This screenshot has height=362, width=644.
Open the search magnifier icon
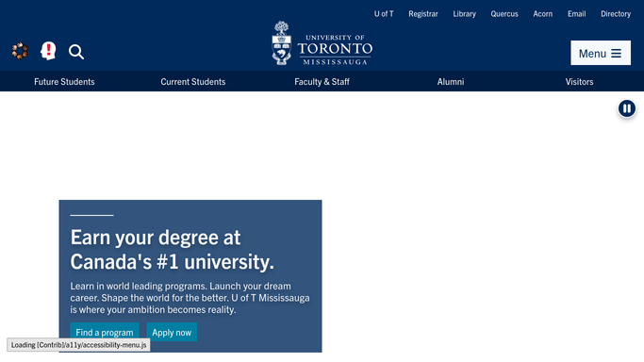tap(76, 52)
